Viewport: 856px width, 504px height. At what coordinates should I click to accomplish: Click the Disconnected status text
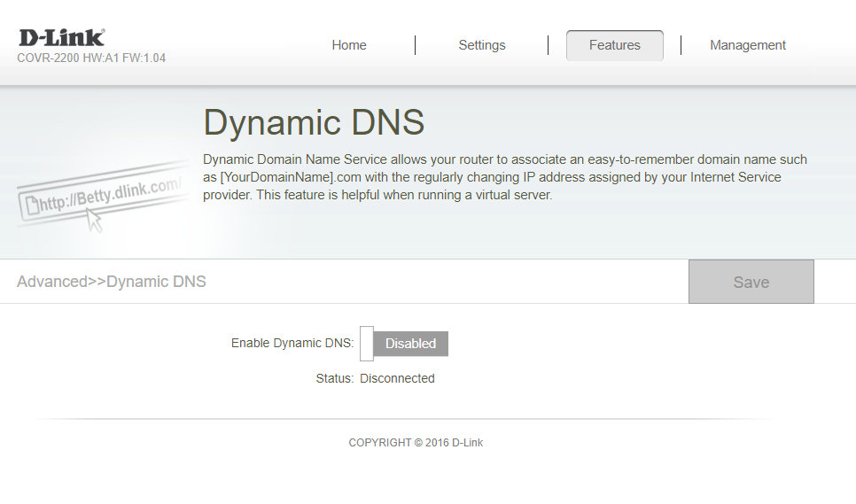coord(397,378)
